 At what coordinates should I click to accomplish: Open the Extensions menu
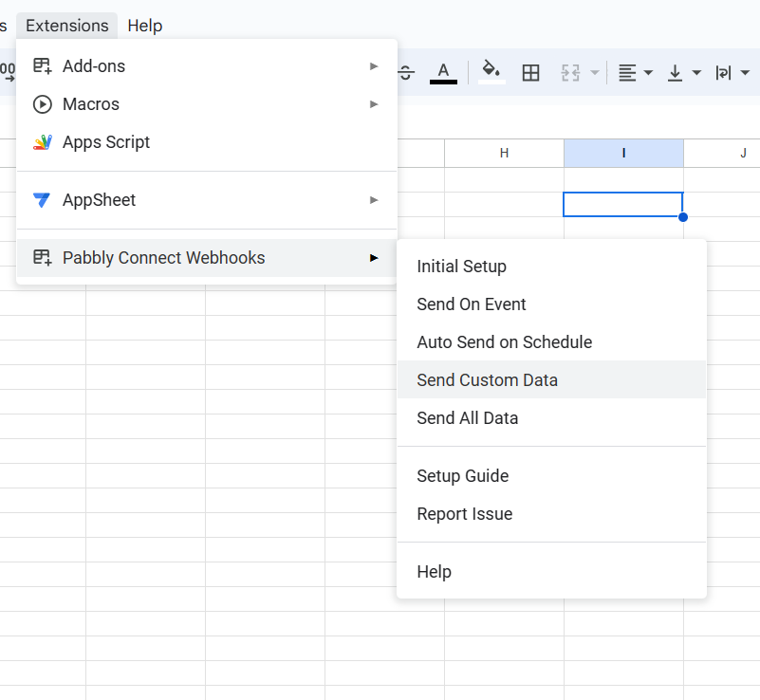[66, 26]
